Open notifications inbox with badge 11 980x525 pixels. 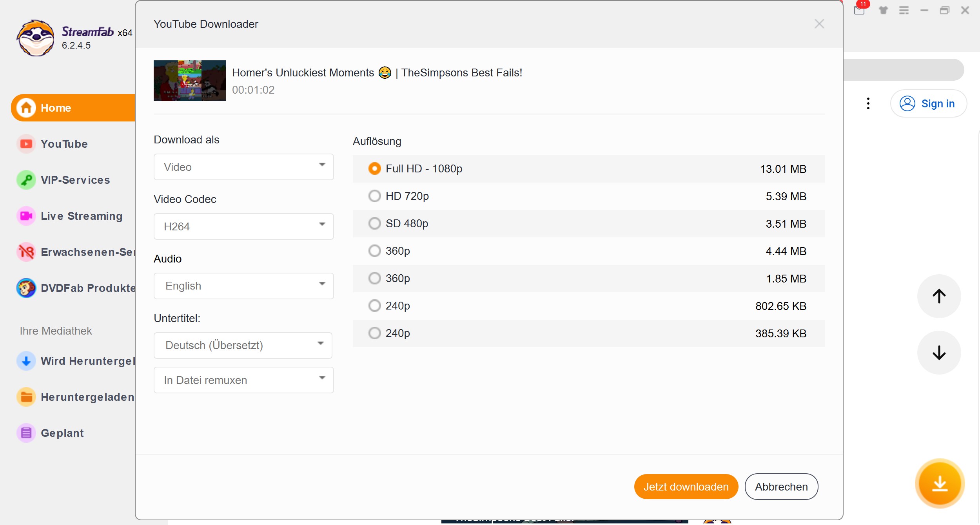point(860,9)
